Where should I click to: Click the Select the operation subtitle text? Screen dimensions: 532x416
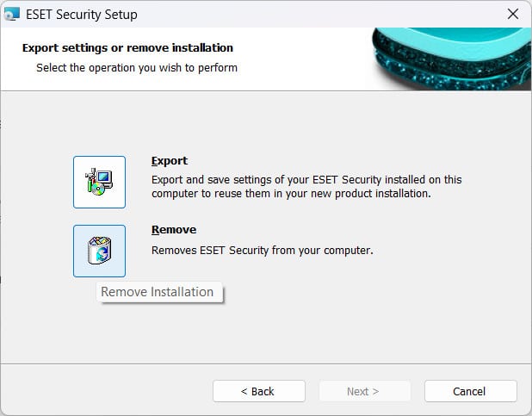click(137, 67)
